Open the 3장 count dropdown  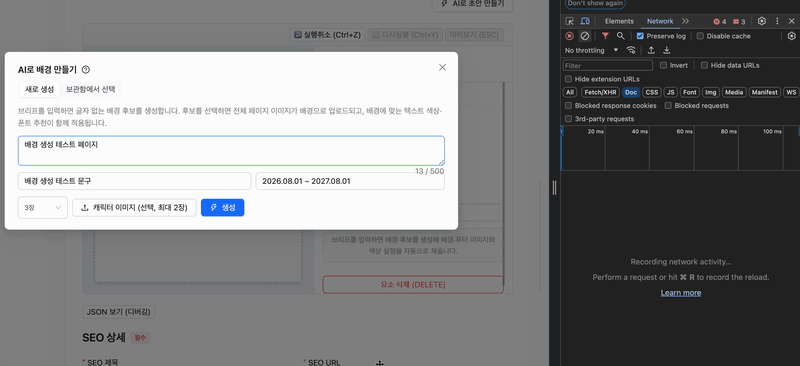[43, 207]
